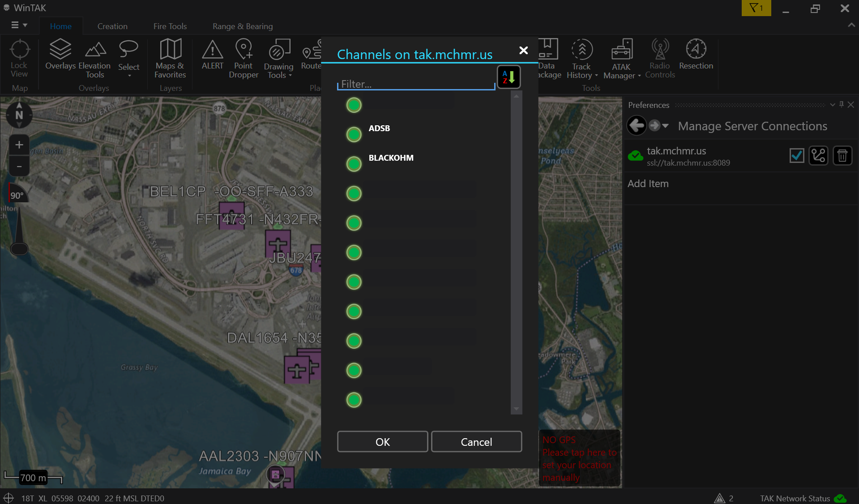The height and width of the screenshot is (504, 859).
Task: Click the filter notification icon in title bar
Action: click(756, 8)
